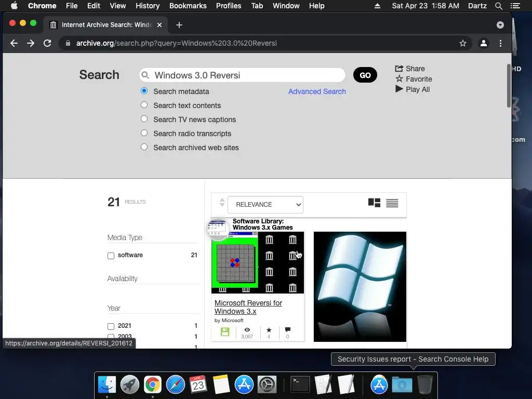
Task: Bookmark this page with the star icon
Action: tap(463, 43)
